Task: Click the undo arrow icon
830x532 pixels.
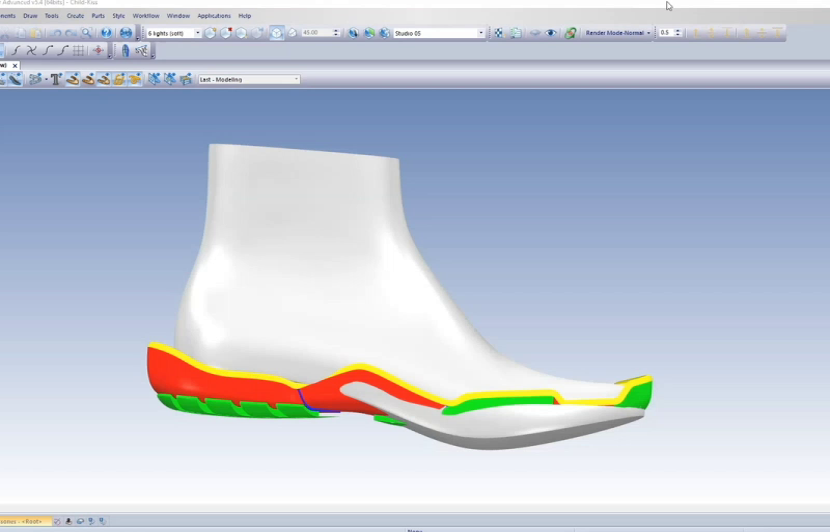Action: click(56, 33)
